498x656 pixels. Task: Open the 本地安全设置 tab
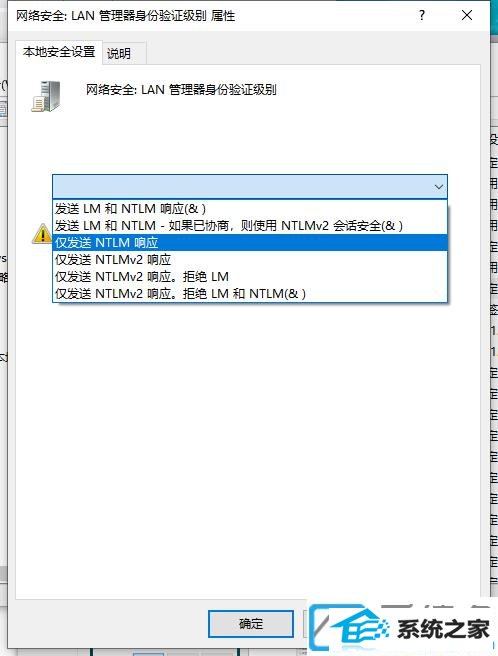[59, 52]
